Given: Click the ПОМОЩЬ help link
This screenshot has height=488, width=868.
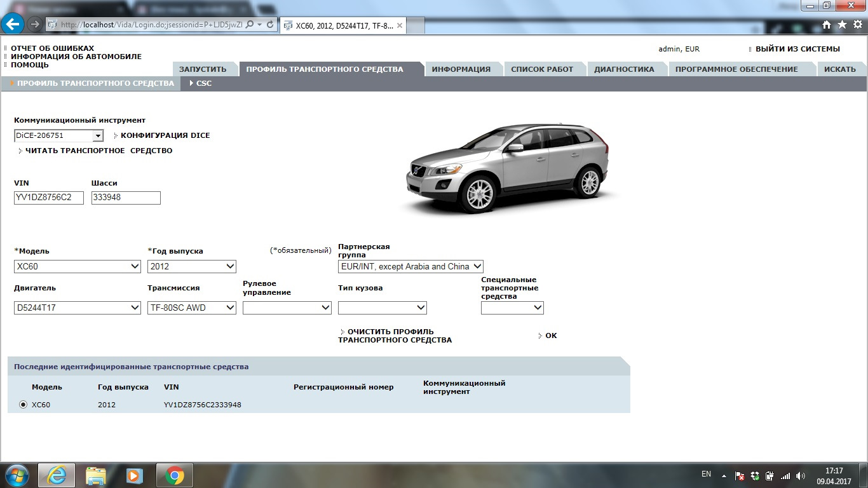Looking at the screenshot, I should click(30, 65).
